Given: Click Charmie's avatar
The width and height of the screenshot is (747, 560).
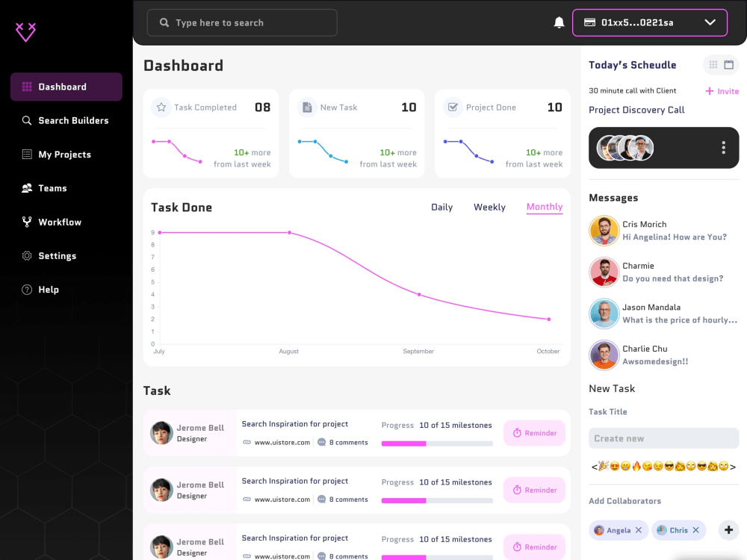Looking at the screenshot, I should [604, 272].
